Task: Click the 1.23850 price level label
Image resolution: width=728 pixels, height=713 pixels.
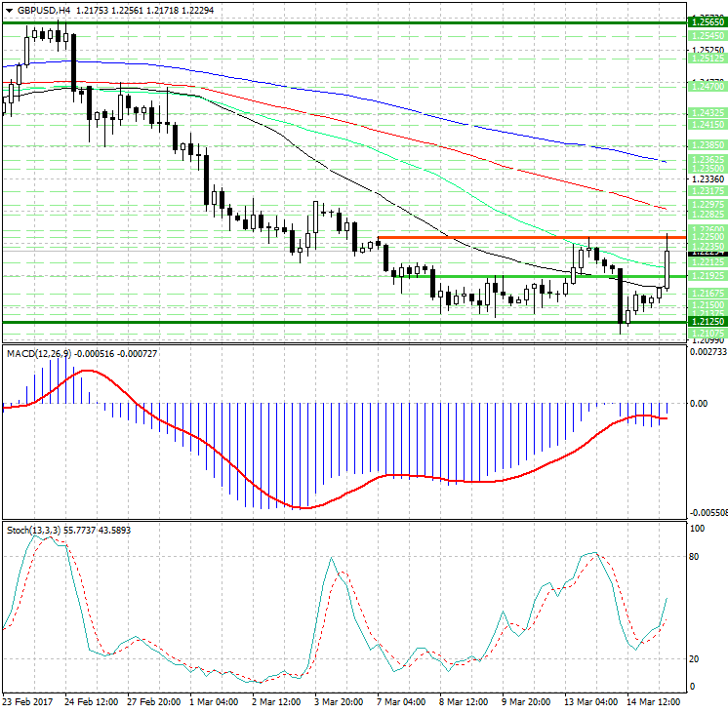Action: pyautogui.click(x=707, y=144)
